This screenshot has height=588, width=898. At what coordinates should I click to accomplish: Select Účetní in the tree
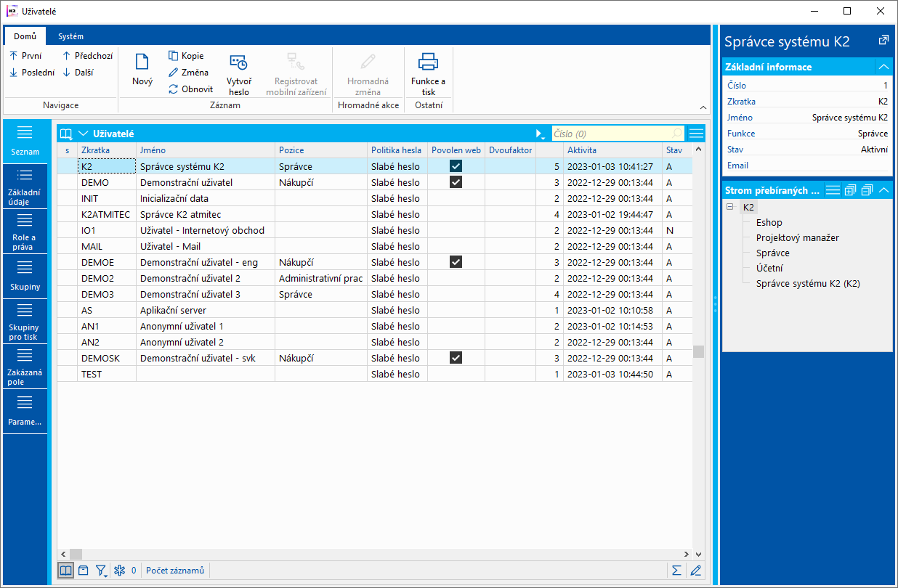[769, 269]
